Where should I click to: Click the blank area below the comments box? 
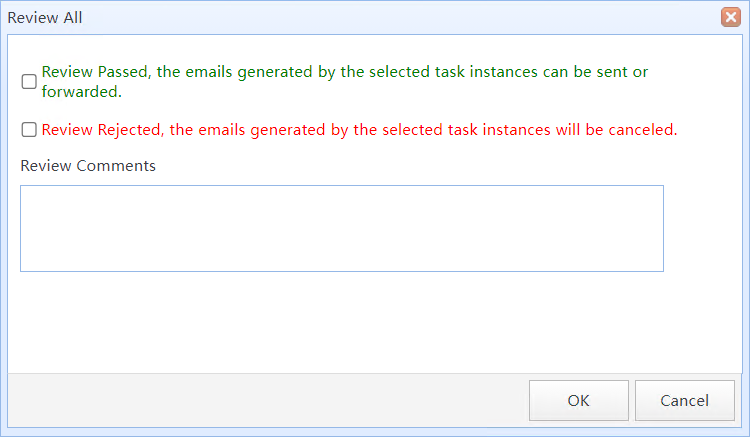[342, 322]
